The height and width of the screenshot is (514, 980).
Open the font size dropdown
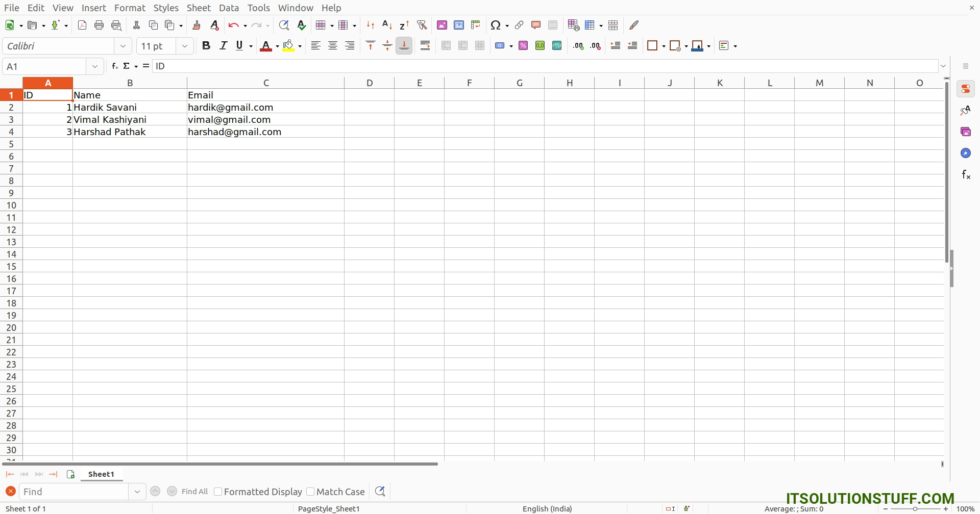(184, 46)
